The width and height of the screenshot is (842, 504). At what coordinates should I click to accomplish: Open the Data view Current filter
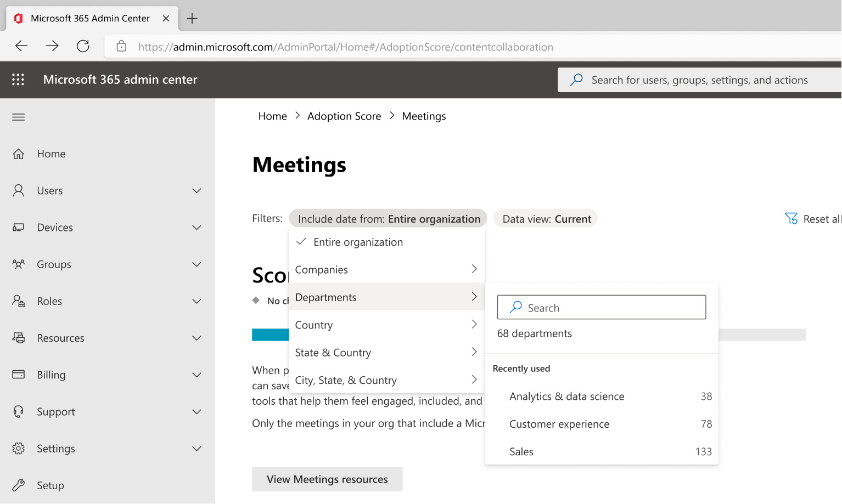pos(546,218)
